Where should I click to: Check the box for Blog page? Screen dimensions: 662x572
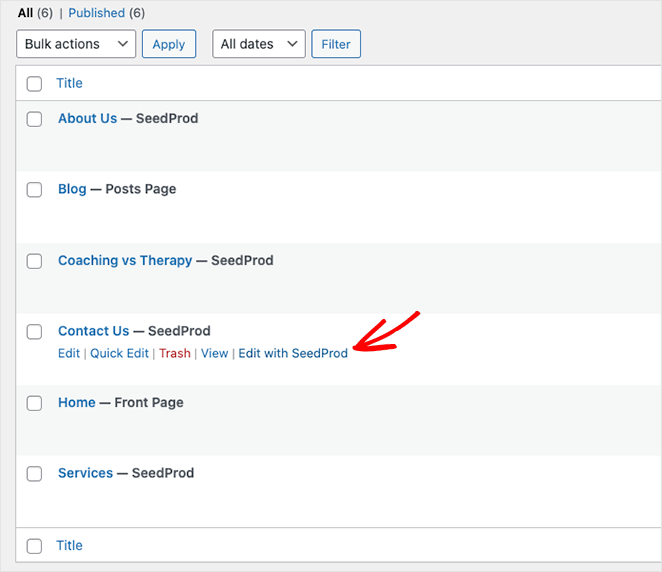pos(34,190)
